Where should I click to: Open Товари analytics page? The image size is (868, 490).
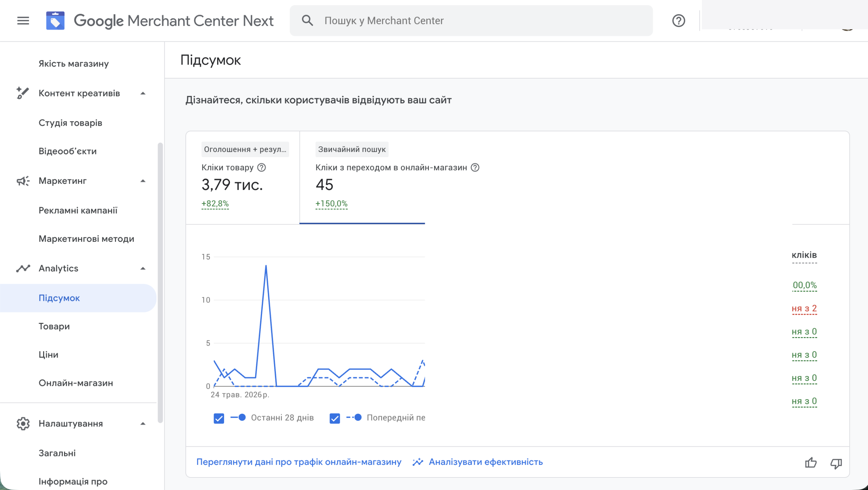tap(54, 326)
